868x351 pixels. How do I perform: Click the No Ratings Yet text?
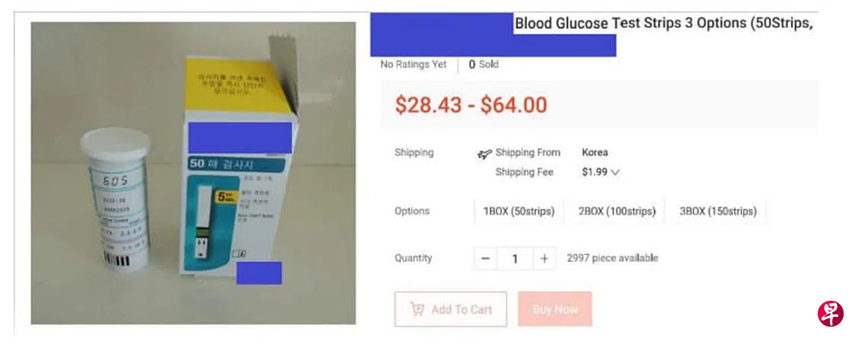pos(413,65)
